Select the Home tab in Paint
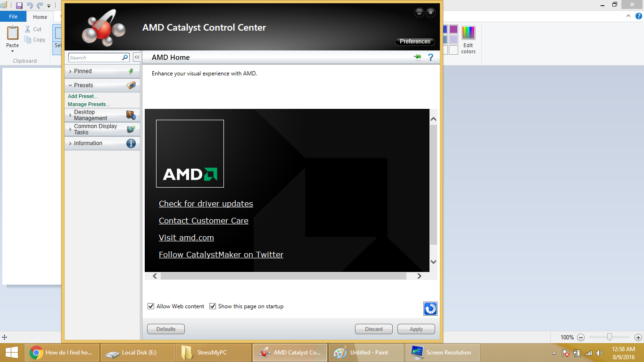Viewport: 644px width, 362px height. tap(40, 17)
